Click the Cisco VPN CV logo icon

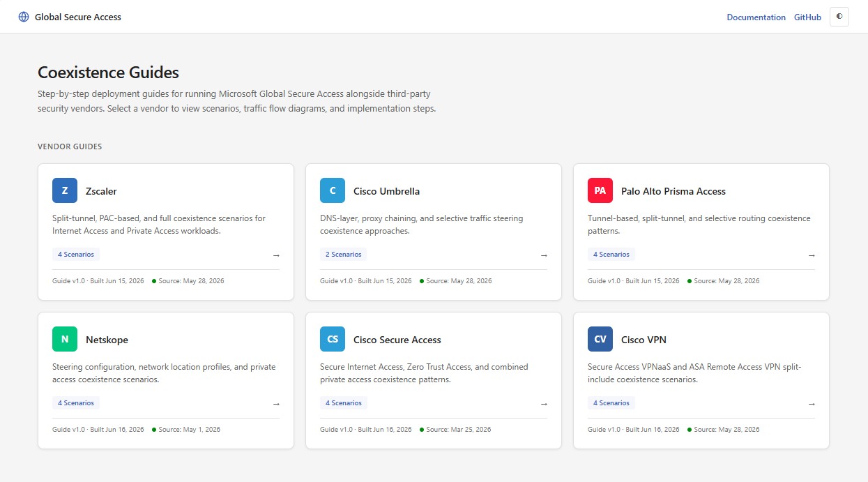pyautogui.click(x=600, y=339)
